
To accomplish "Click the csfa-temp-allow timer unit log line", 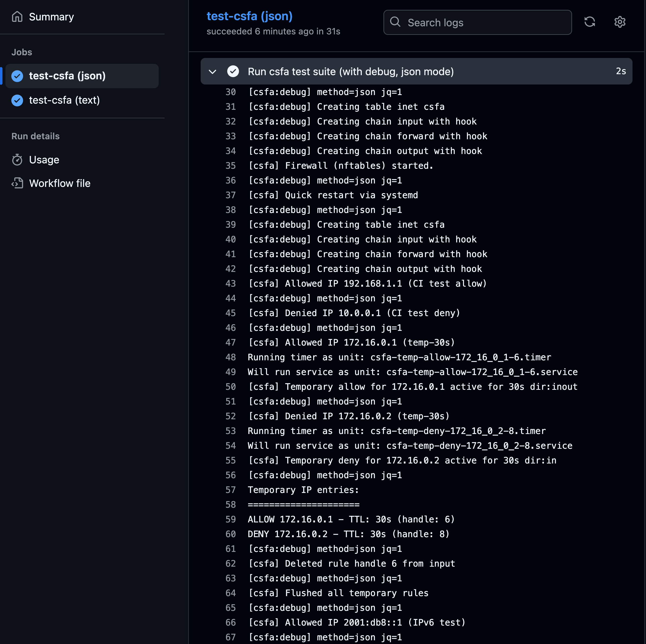I will click(x=399, y=357).
